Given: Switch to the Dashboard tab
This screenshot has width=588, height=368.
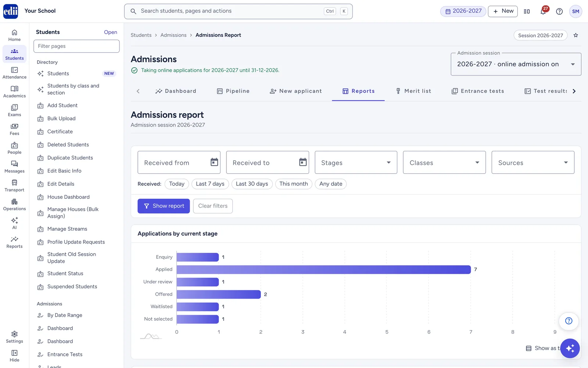Looking at the screenshot, I should pyautogui.click(x=176, y=91).
